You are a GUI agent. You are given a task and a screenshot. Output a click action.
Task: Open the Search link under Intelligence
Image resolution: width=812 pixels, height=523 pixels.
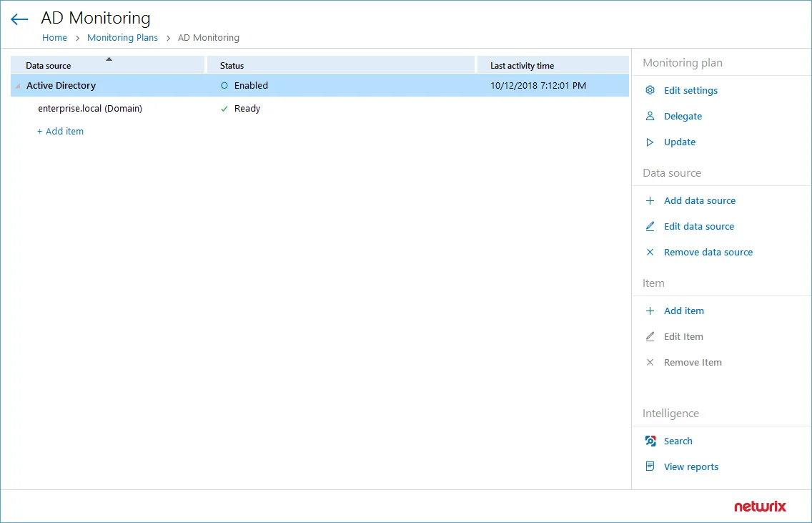[678, 441]
